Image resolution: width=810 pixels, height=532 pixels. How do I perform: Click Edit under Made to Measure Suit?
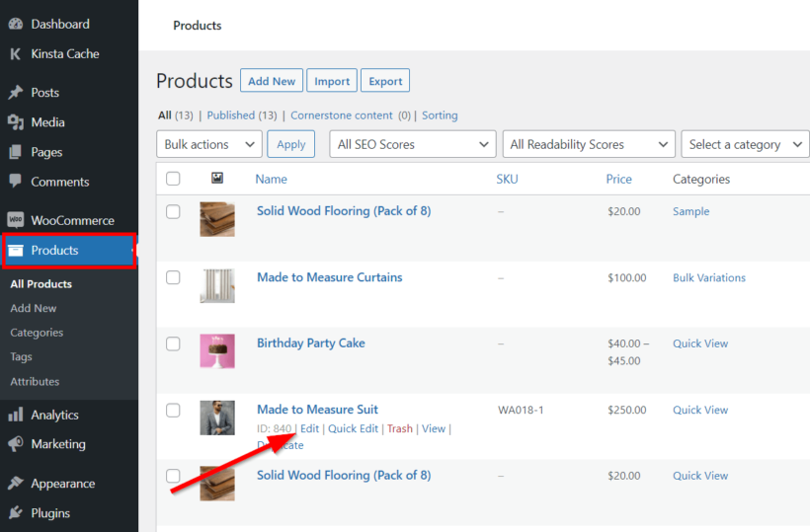pyautogui.click(x=310, y=428)
